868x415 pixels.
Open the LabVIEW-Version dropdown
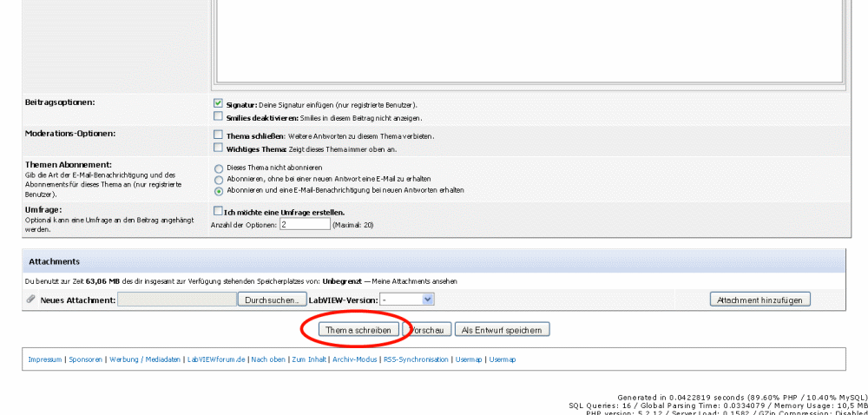[407, 300]
